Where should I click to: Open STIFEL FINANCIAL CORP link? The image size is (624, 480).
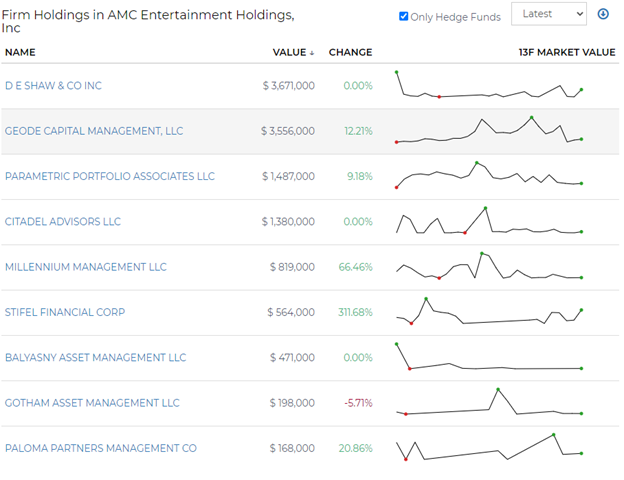tap(65, 312)
